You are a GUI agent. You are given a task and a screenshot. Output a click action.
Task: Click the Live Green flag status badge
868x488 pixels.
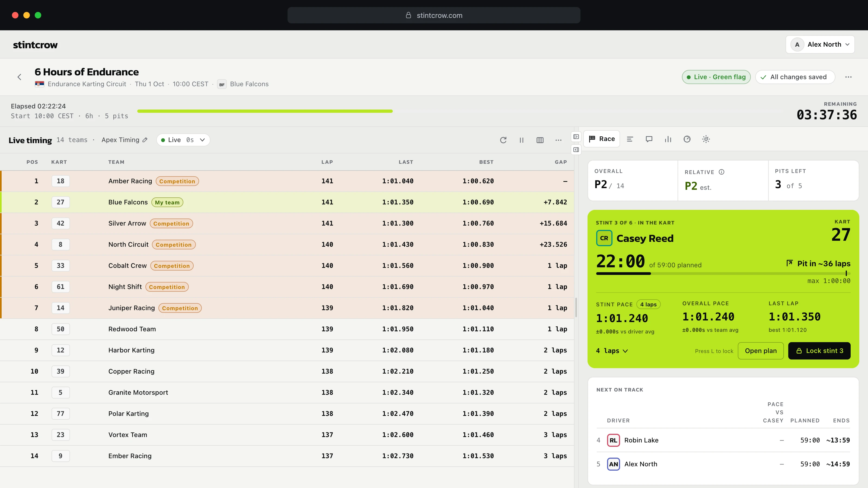click(x=716, y=77)
